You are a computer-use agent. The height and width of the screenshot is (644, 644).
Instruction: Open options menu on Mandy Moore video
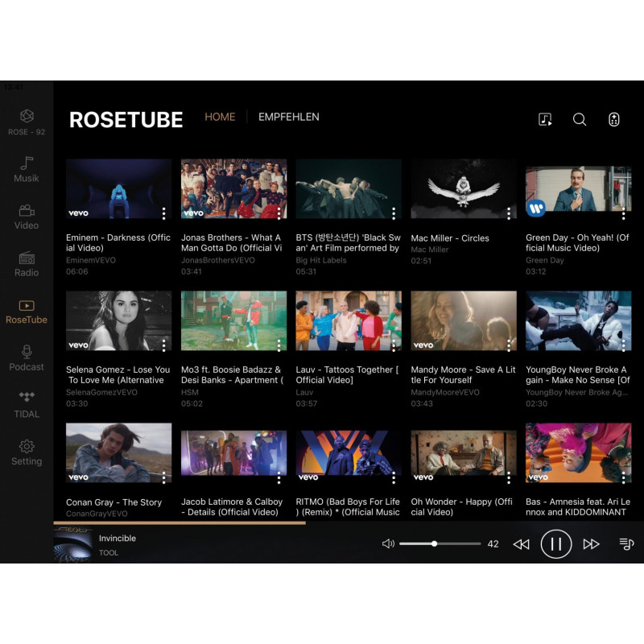point(509,345)
